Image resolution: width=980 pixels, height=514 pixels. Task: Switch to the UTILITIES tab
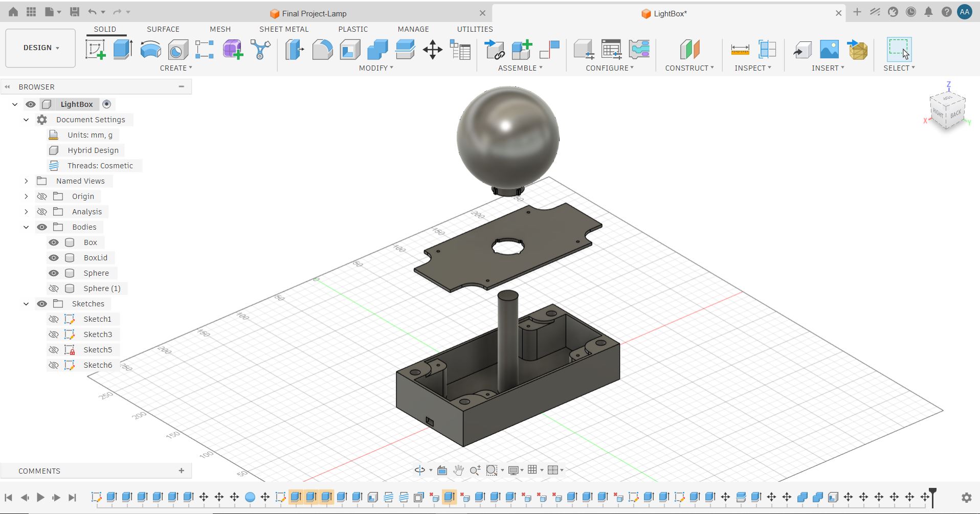(475, 29)
